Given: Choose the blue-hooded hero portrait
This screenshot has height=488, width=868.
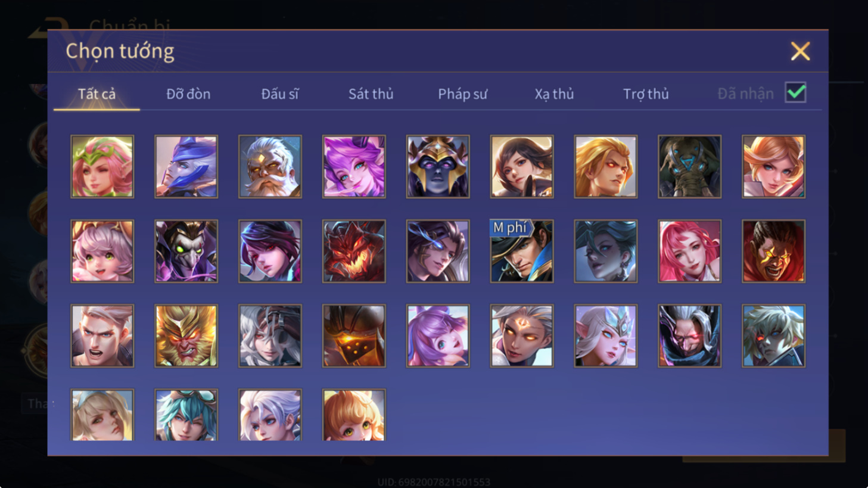Looking at the screenshot, I should [x=186, y=166].
